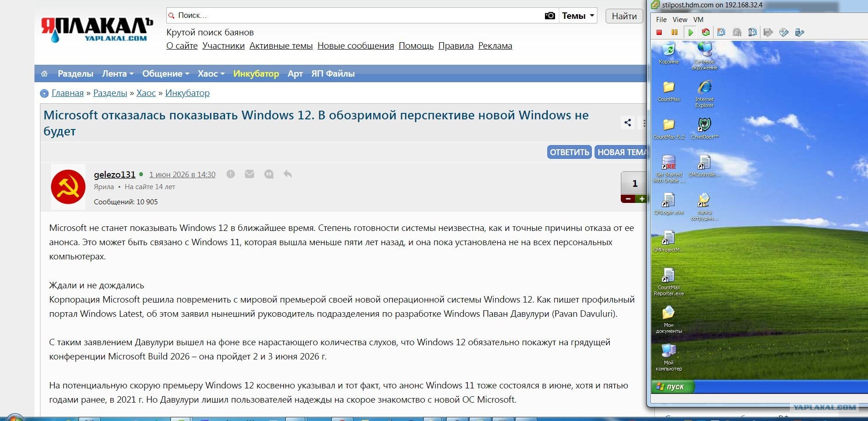The image size is (868, 421).
Task: Reply to gelezo131's post with the arrow icon
Action: [x=288, y=174]
